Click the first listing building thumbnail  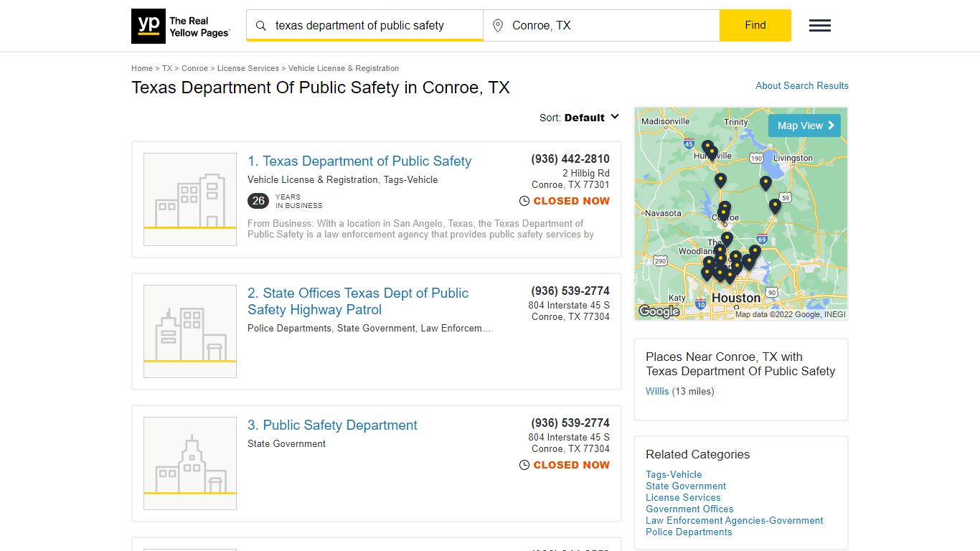190,199
